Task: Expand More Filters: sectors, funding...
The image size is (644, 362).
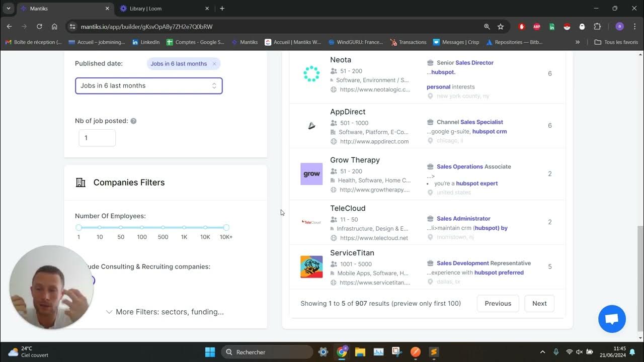Action: pos(165,312)
